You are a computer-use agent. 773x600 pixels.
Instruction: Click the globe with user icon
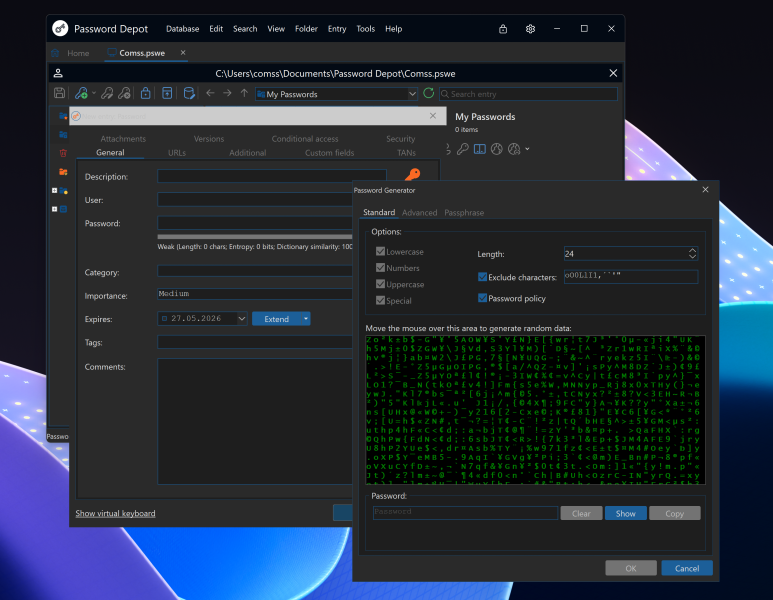point(514,149)
